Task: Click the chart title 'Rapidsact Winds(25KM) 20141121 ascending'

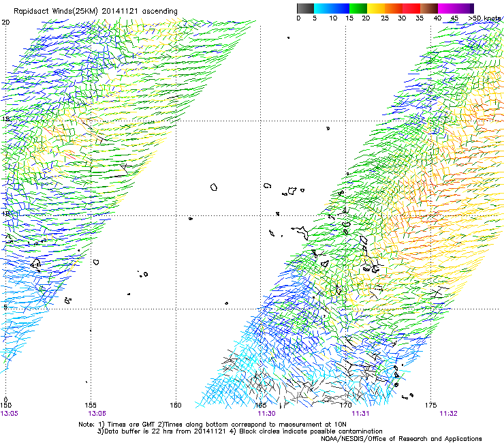Action: pyautogui.click(x=95, y=12)
